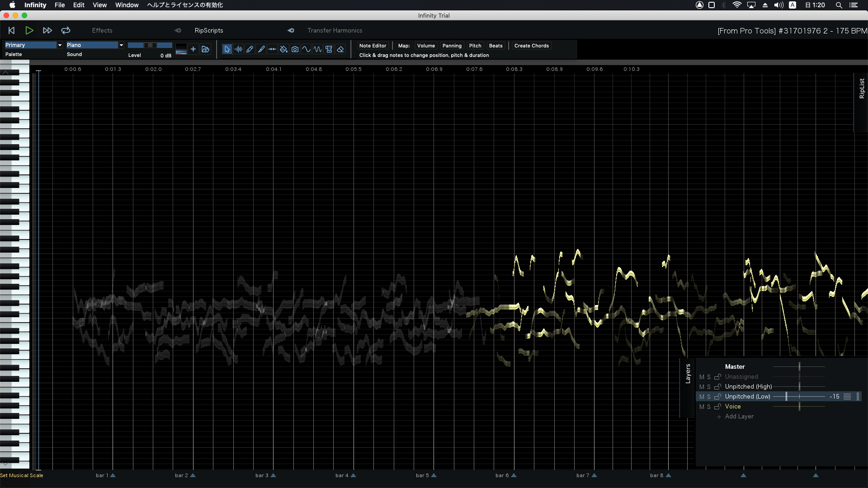Select the eraser tool
Image resolution: width=868 pixels, height=488 pixels.
pos(340,49)
